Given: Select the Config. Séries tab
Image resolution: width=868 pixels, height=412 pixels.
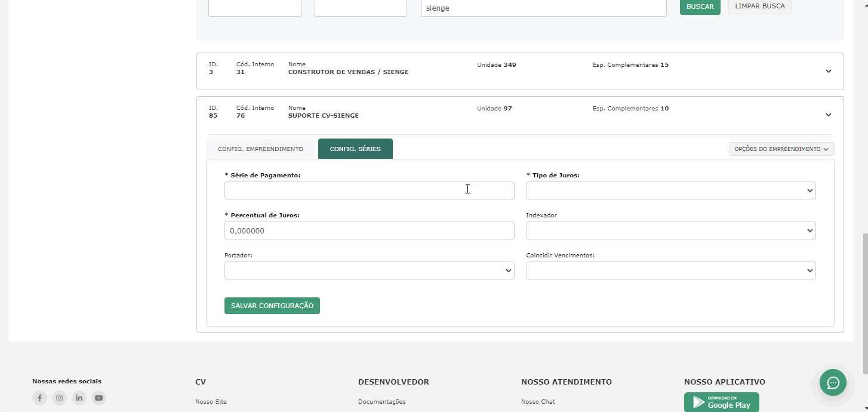Looking at the screenshot, I should point(355,149).
